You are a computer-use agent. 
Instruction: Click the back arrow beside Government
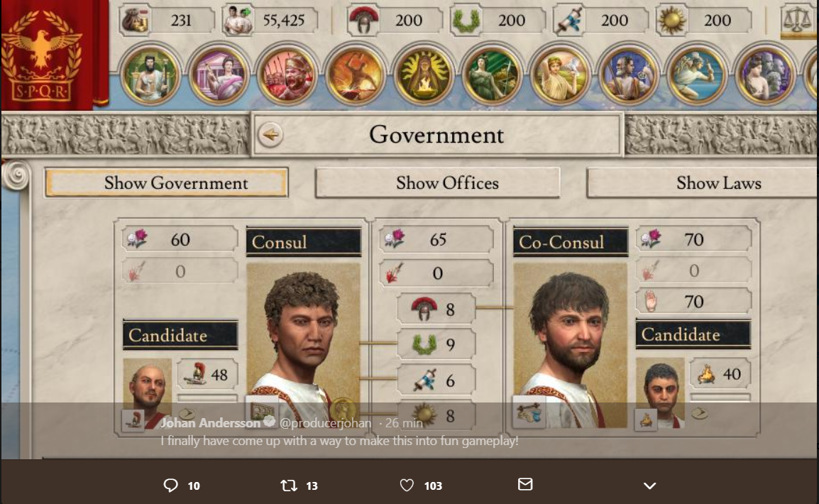270,135
